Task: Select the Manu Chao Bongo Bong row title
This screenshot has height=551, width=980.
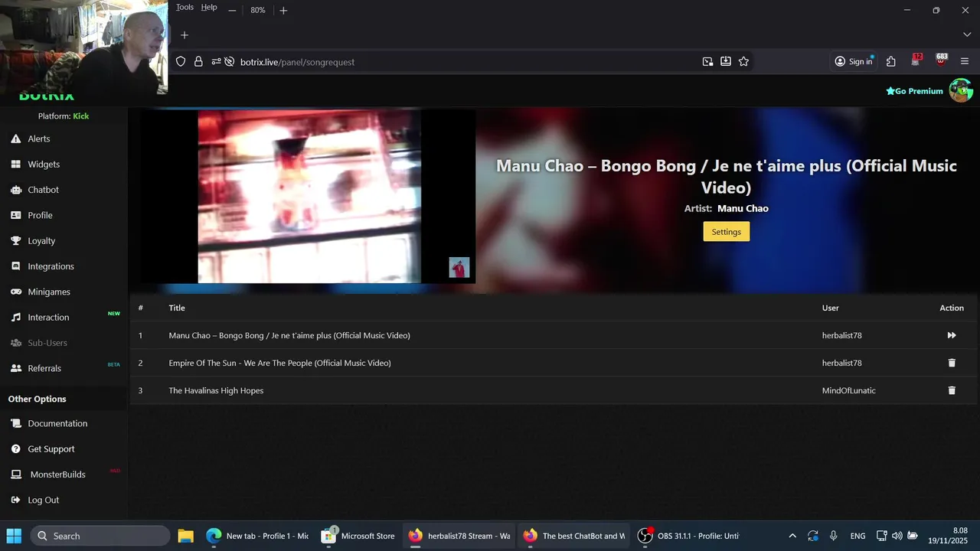Action: (x=289, y=335)
